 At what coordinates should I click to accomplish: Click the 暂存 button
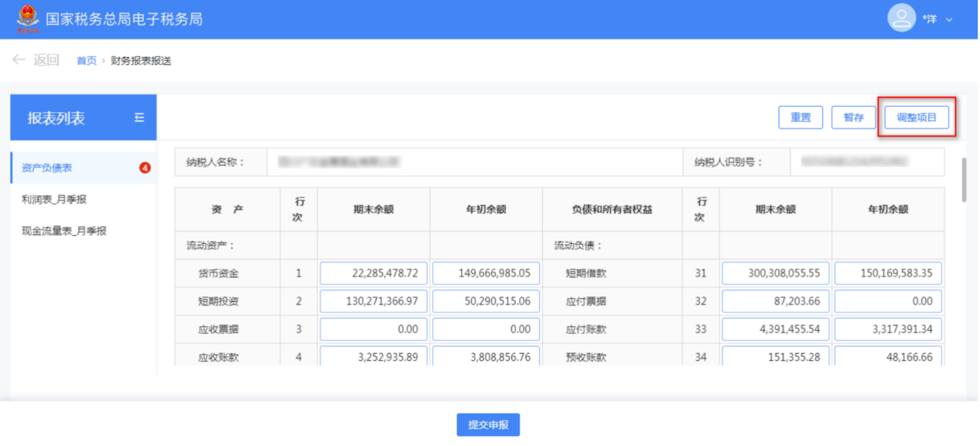pos(853,118)
